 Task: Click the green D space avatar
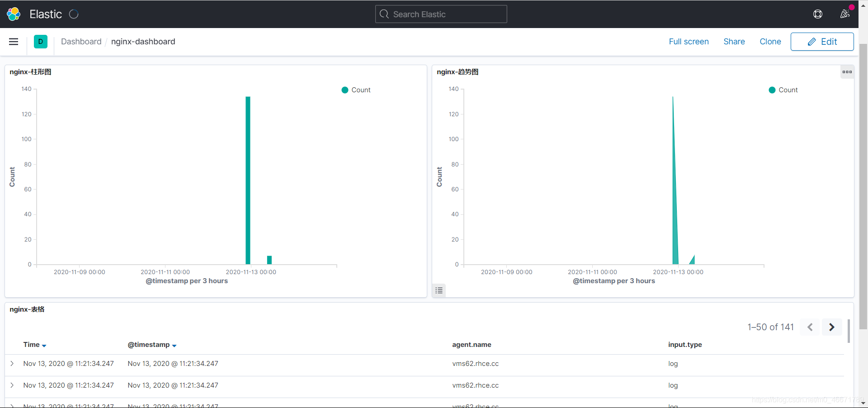41,42
